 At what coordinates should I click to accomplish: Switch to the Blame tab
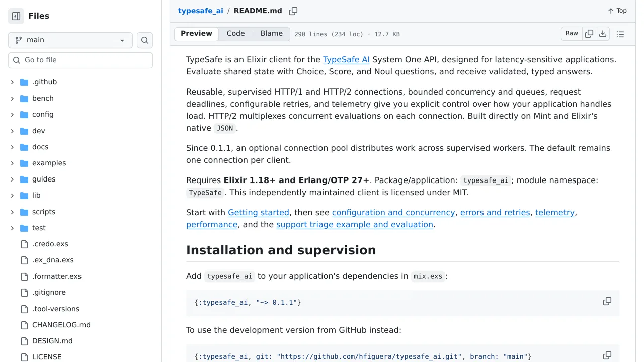[272, 34]
